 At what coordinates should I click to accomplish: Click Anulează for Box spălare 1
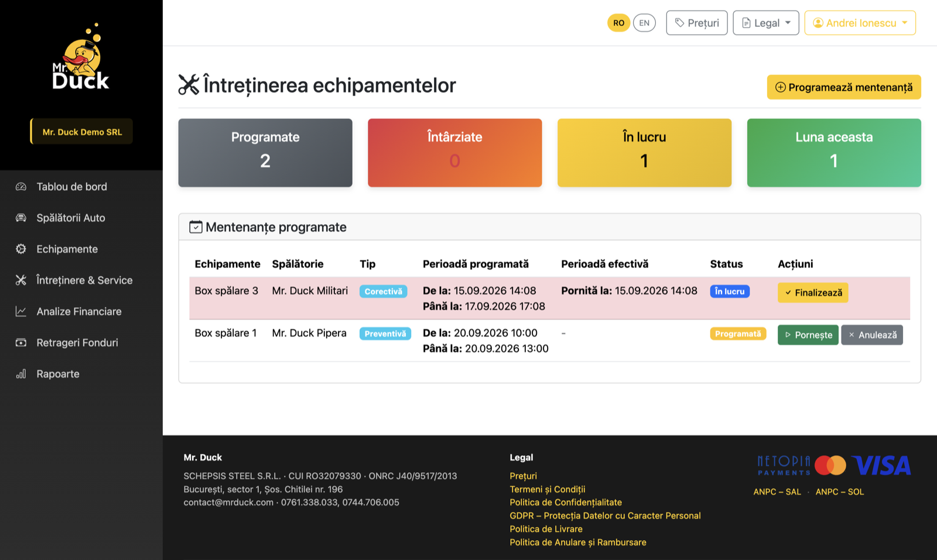click(872, 335)
